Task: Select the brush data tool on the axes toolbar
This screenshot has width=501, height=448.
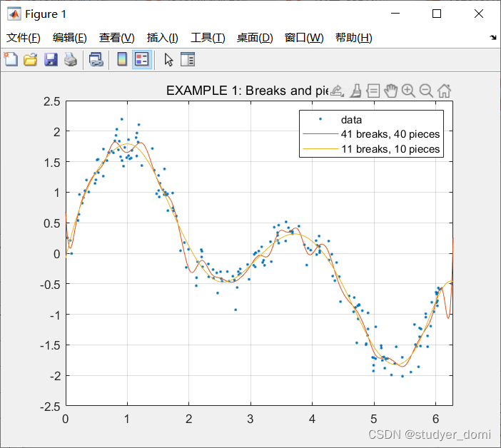Action: point(355,91)
